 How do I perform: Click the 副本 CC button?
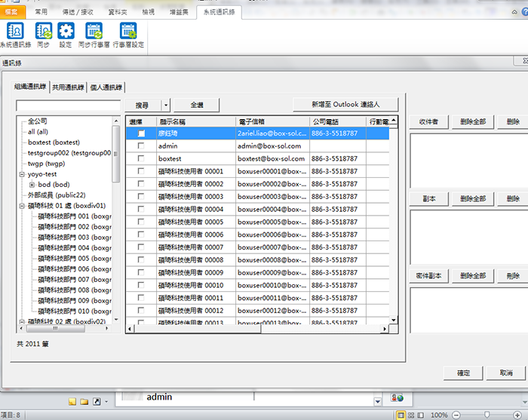[428, 199]
